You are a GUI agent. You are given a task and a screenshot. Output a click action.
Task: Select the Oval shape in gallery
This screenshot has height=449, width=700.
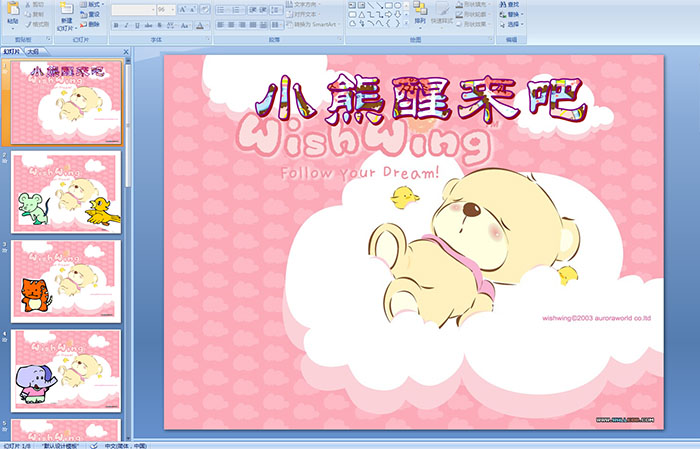tap(397, 5)
